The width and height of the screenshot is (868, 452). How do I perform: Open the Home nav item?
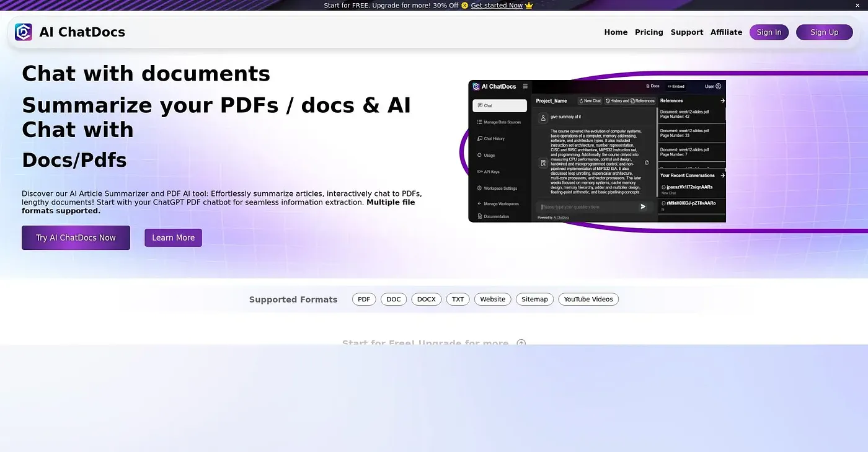click(x=616, y=32)
